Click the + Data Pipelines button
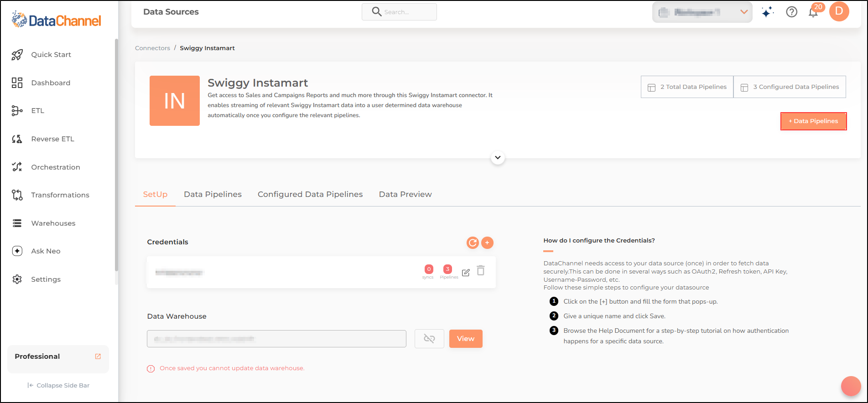Viewport: 868px width, 403px height. [x=814, y=121]
